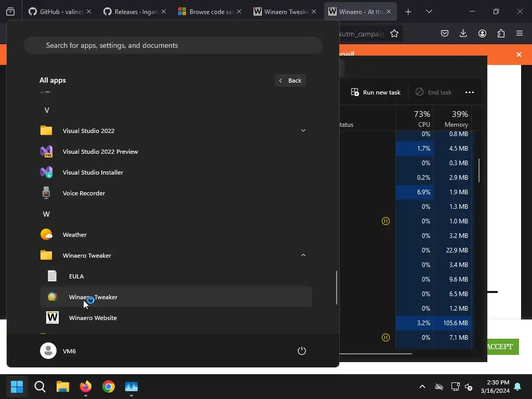Screen dimensions: 532x399
Task: Switch to Task Manager in taskbar
Action: point(131,387)
